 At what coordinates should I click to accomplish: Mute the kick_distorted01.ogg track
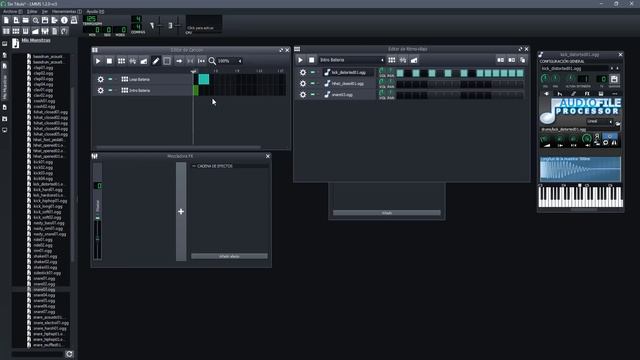click(x=313, y=72)
